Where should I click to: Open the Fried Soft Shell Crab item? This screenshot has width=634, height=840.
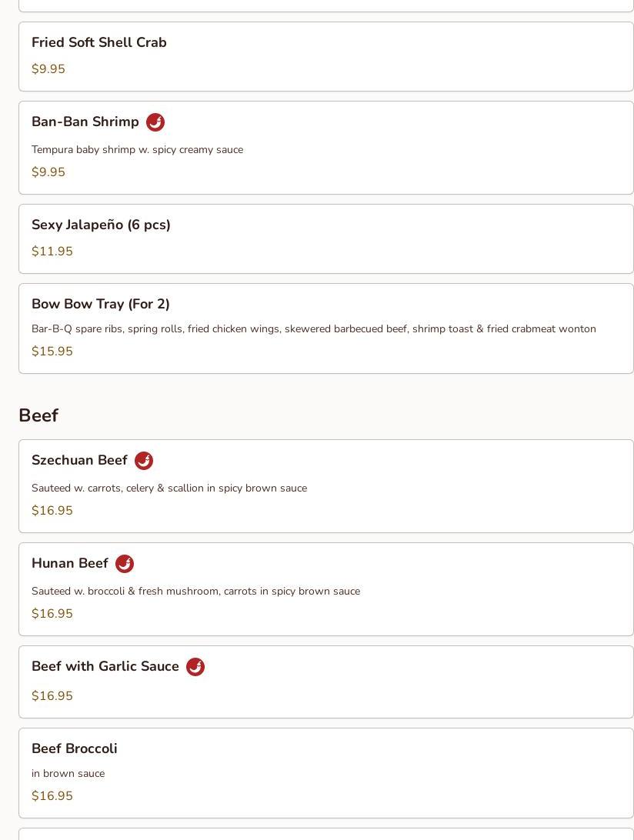pos(99,43)
